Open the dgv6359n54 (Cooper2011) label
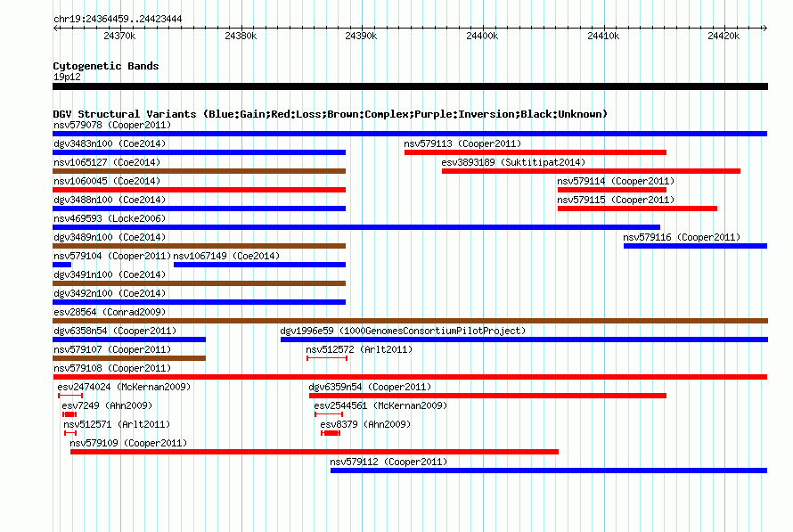 tap(370, 387)
